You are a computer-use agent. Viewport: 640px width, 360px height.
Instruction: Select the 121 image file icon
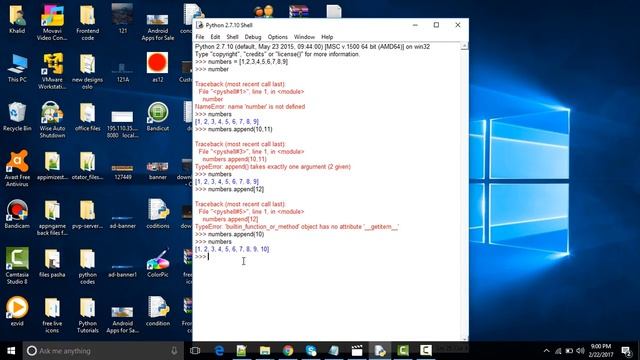122,20
